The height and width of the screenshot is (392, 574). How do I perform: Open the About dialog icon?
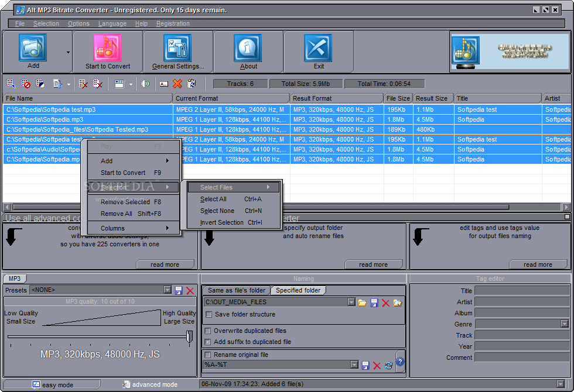click(248, 48)
